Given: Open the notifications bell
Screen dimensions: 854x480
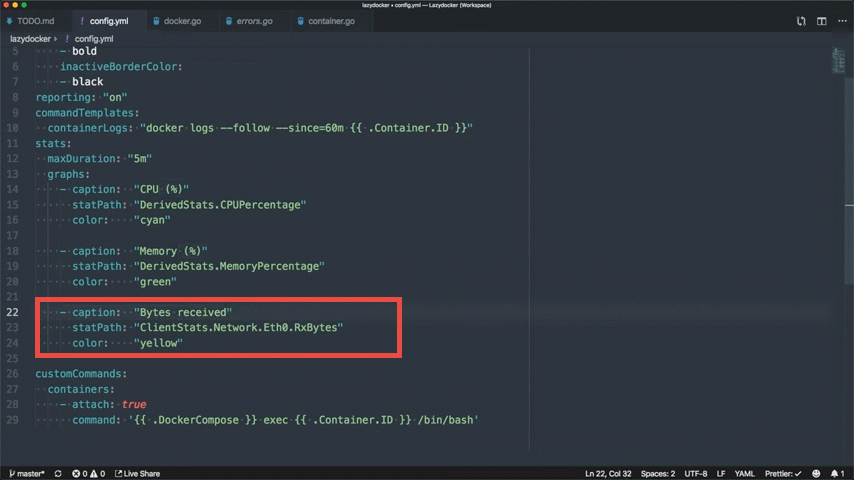Looking at the screenshot, I should click(835, 473).
